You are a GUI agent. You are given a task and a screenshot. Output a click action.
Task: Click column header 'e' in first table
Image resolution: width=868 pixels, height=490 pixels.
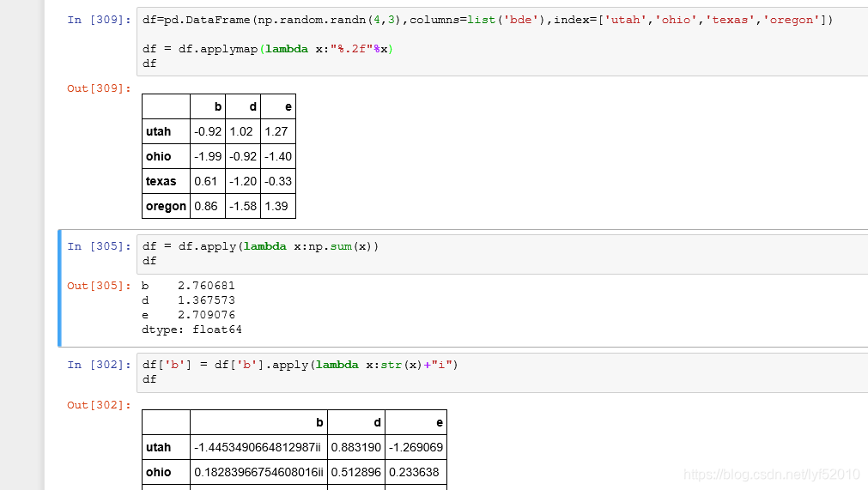coord(278,106)
